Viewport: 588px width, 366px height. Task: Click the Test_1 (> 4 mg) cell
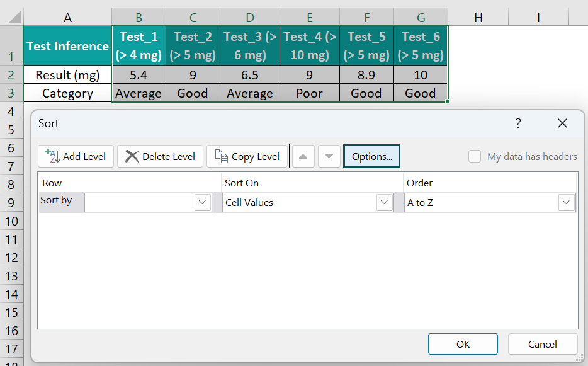(x=139, y=46)
